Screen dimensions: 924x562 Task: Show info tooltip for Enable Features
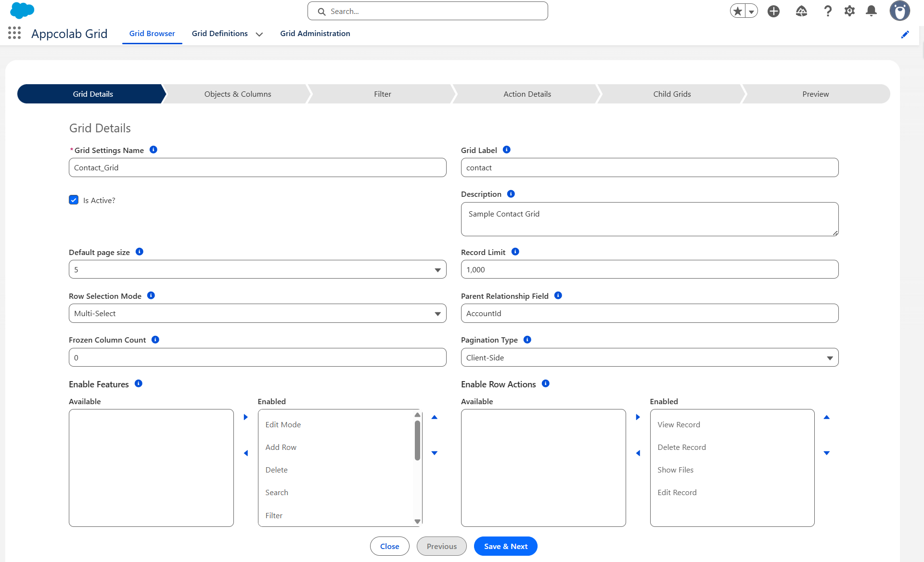tap(139, 383)
